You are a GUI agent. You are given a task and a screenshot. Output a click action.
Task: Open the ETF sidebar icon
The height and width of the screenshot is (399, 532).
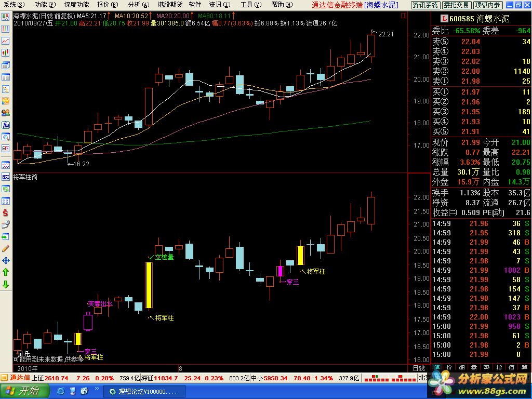pos(5,148)
